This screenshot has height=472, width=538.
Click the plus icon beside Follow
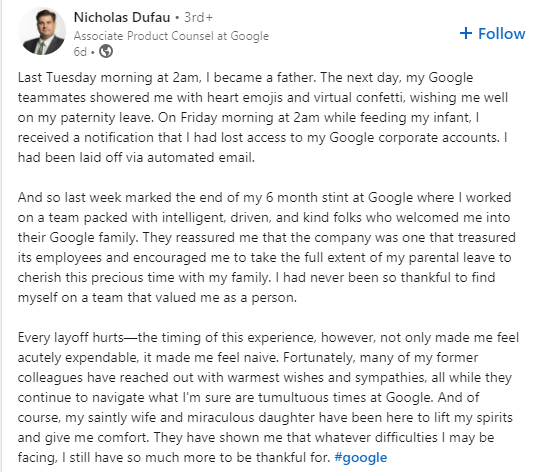coord(466,33)
